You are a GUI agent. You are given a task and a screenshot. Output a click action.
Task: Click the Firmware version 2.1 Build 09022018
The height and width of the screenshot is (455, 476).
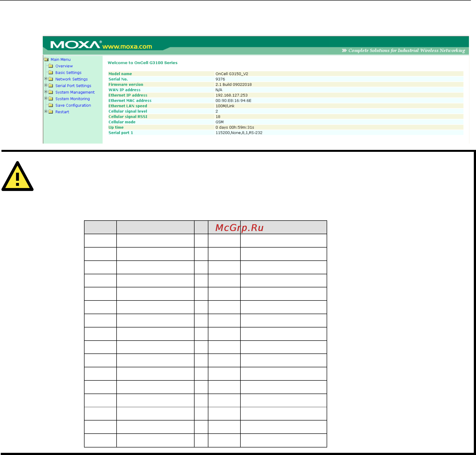pos(234,85)
